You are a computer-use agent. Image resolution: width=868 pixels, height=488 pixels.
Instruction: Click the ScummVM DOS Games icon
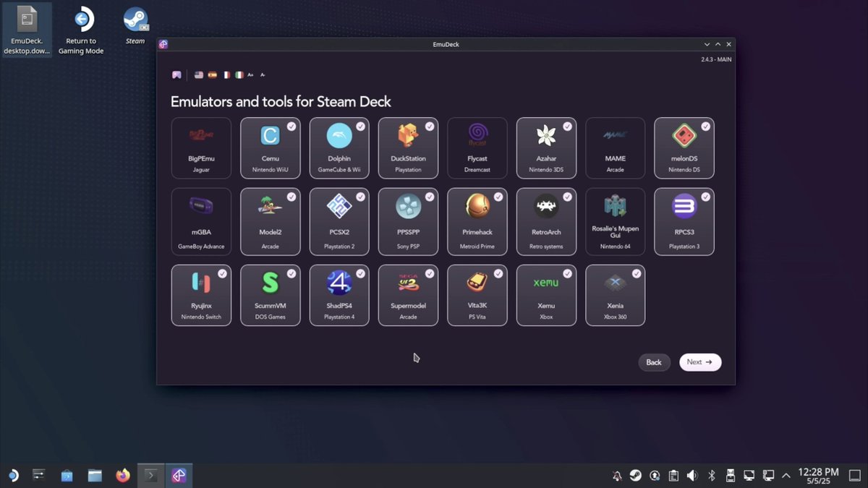[x=271, y=282]
